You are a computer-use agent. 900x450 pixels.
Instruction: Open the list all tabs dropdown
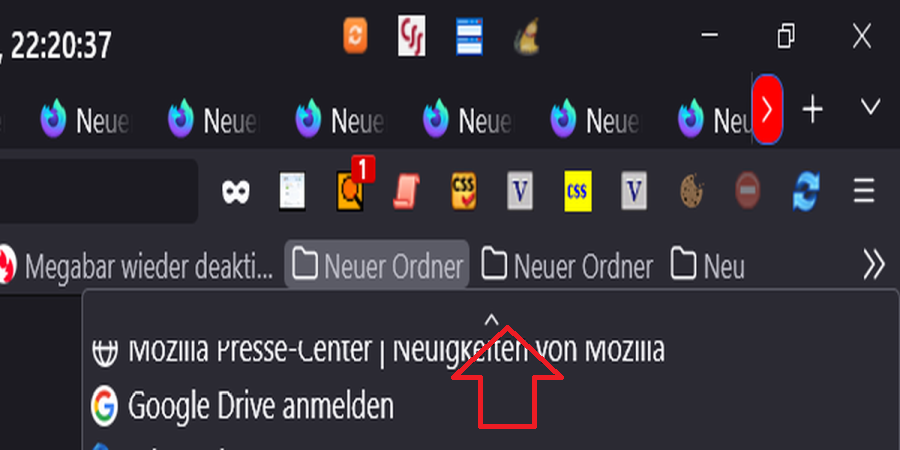(870, 107)
